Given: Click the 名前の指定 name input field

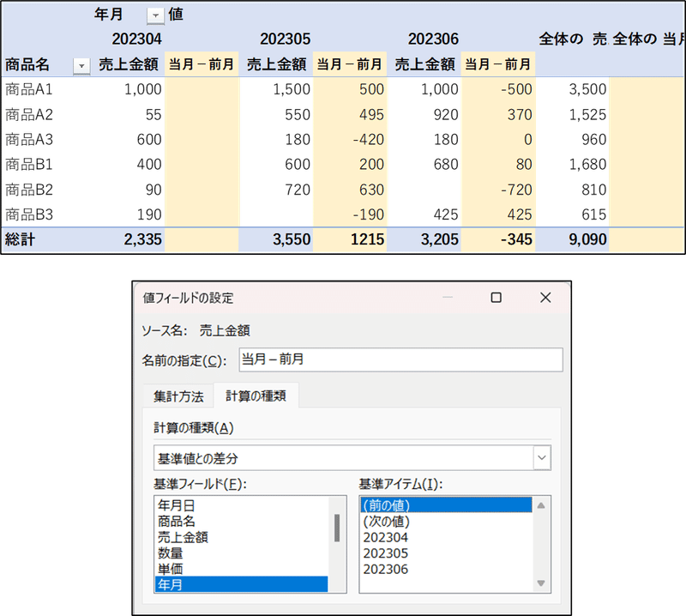Looking at the screenshot, I should tap(400, 359).
